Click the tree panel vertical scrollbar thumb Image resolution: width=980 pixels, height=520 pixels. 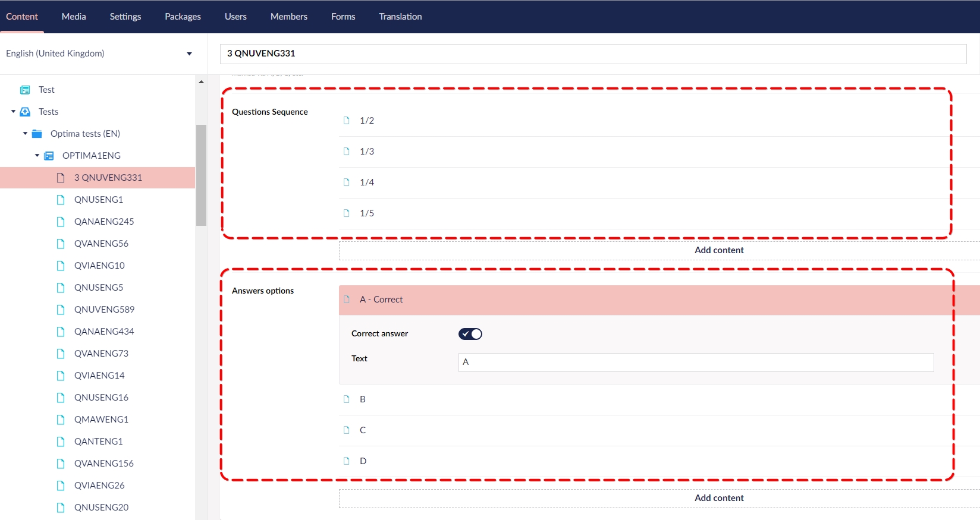[x=201, y=175]
